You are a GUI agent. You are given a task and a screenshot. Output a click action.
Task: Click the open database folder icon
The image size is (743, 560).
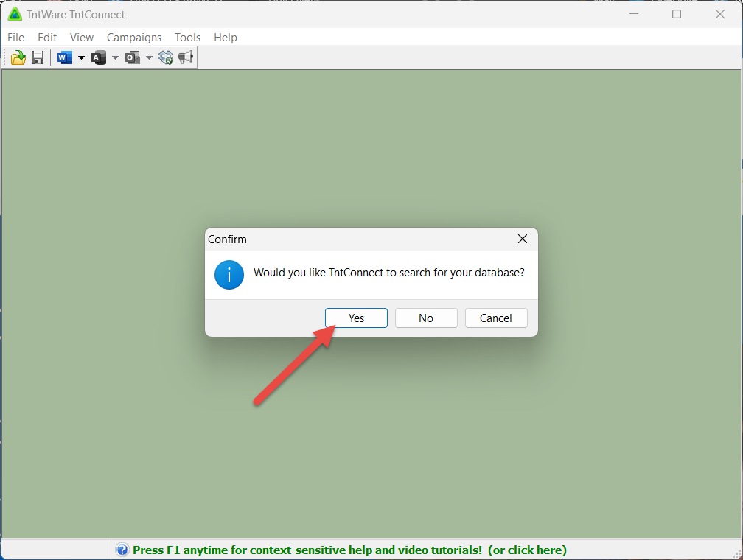(x=18, y=57)
